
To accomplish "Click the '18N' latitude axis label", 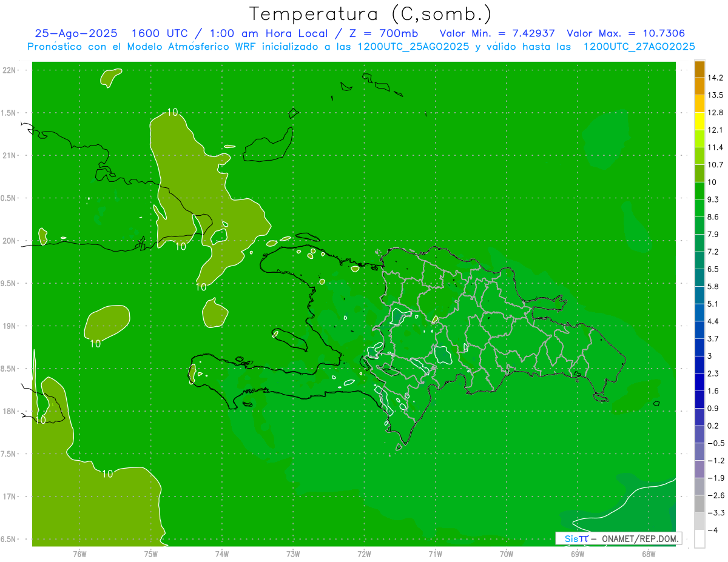I will [10, 411].
